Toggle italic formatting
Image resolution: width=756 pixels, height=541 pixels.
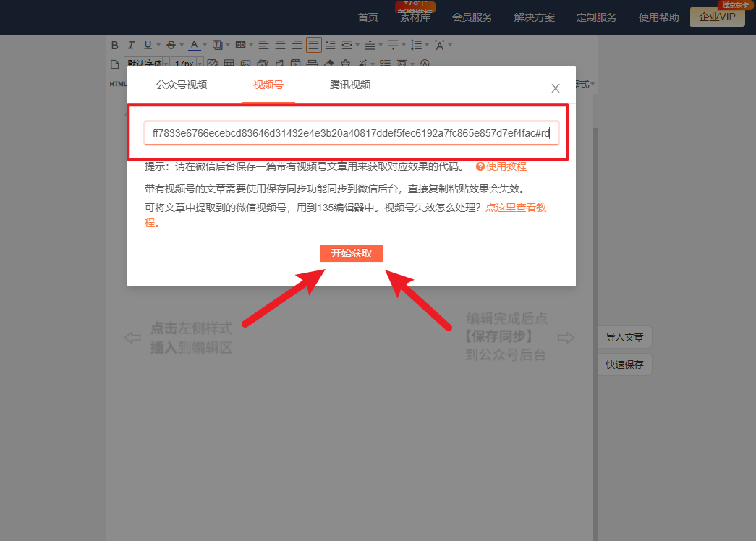pos(131,45)
